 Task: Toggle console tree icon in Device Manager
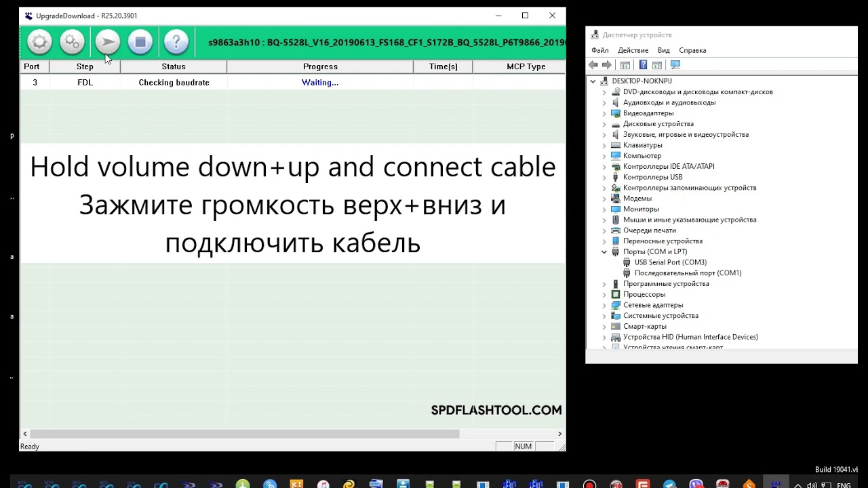pos(625,65)
